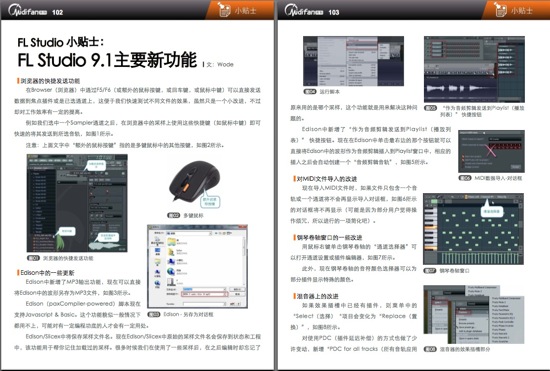The image size is (550, 371).
Task: Click the heading "混音器上的改进"
Action: tap(317, 296)
